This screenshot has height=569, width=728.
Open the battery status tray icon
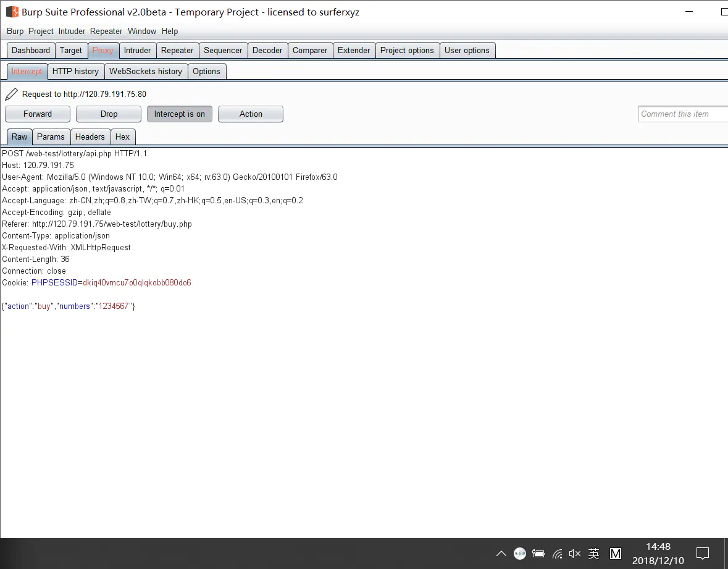tap(538, 553)
